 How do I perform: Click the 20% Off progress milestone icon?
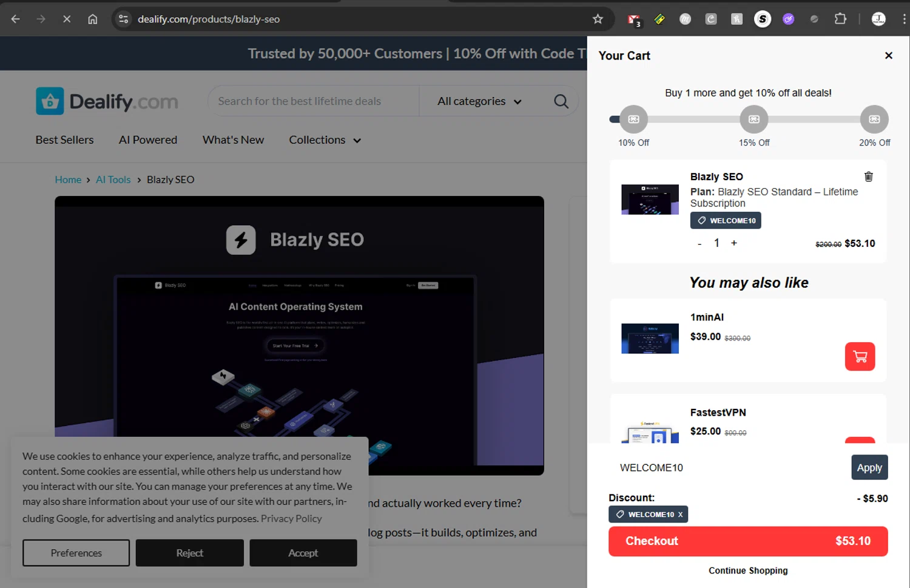tap(874, 119)
